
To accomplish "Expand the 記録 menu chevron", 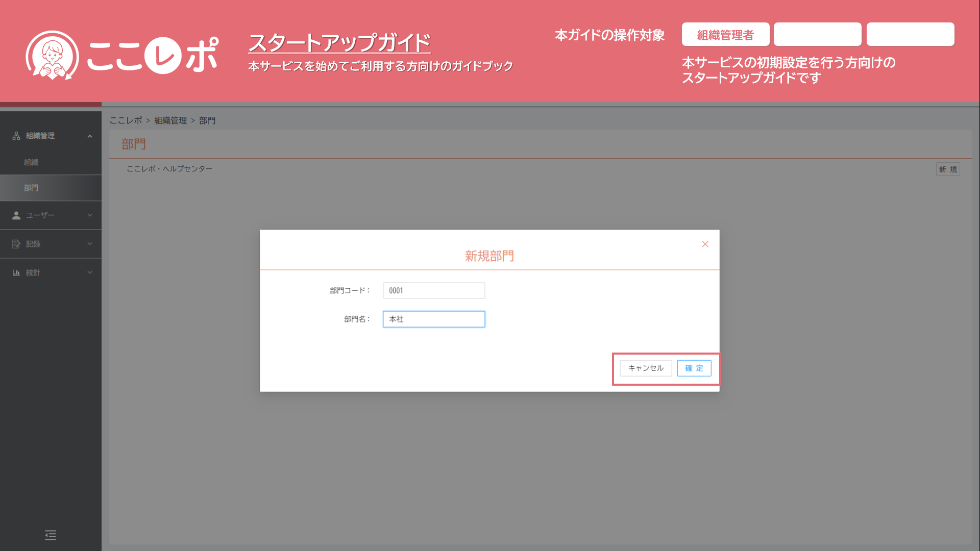I will [90, 244].
